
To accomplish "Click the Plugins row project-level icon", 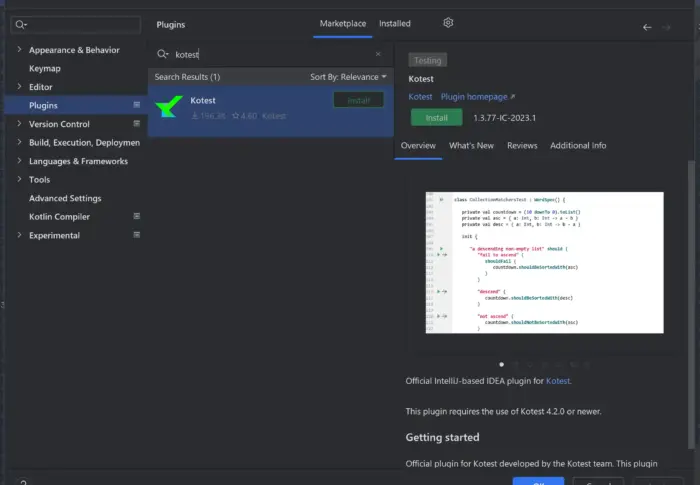I will point(137,105).
